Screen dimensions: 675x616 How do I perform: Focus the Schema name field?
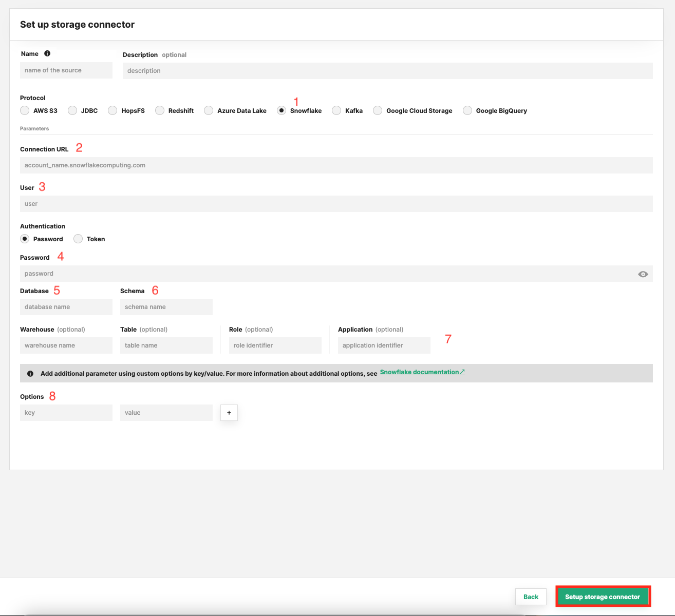click(166, 307)
